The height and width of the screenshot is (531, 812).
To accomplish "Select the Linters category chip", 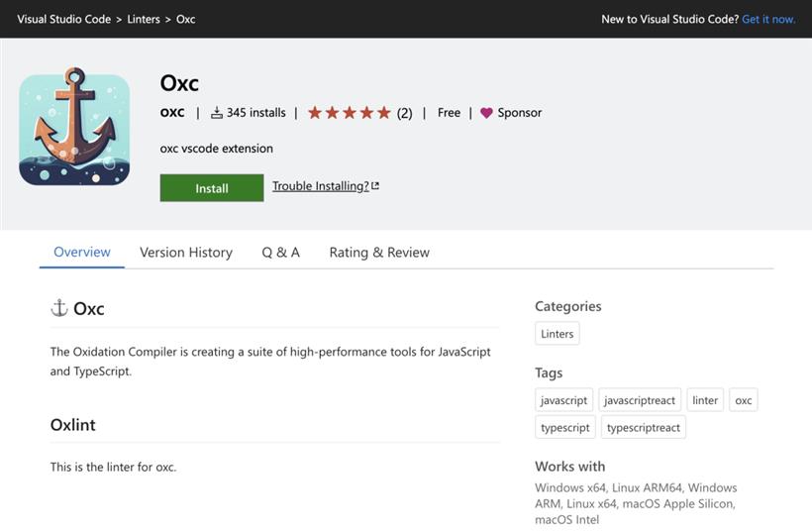I will click(558, 334).
